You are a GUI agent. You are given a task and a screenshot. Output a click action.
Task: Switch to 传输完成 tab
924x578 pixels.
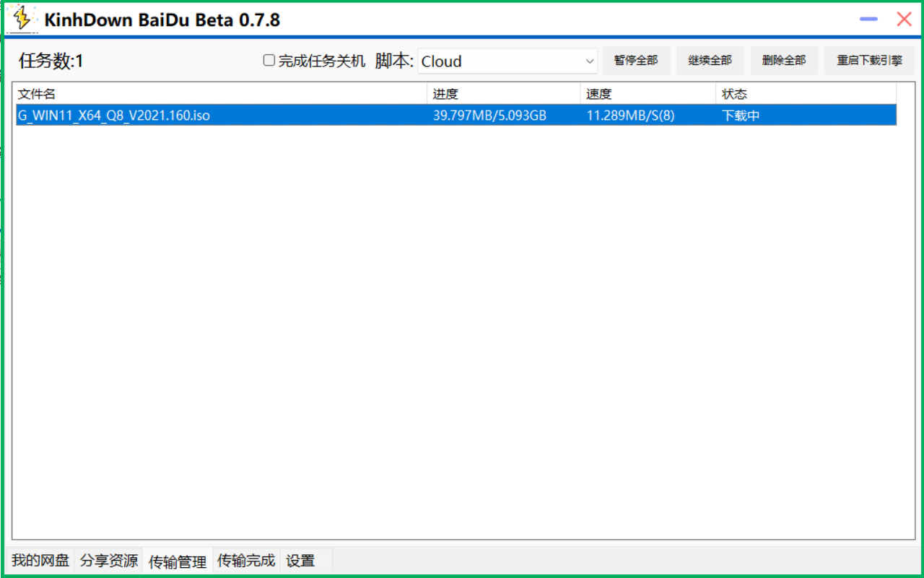coord(246,560)
